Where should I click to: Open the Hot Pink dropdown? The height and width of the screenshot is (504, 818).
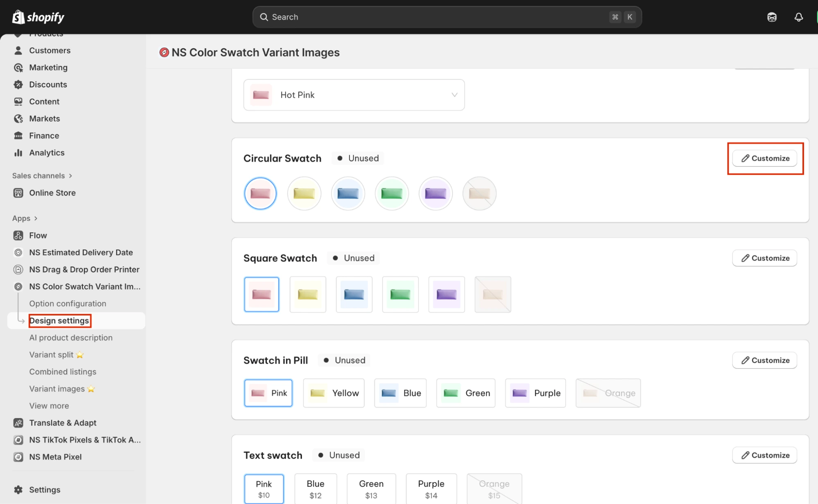(354, 95)
